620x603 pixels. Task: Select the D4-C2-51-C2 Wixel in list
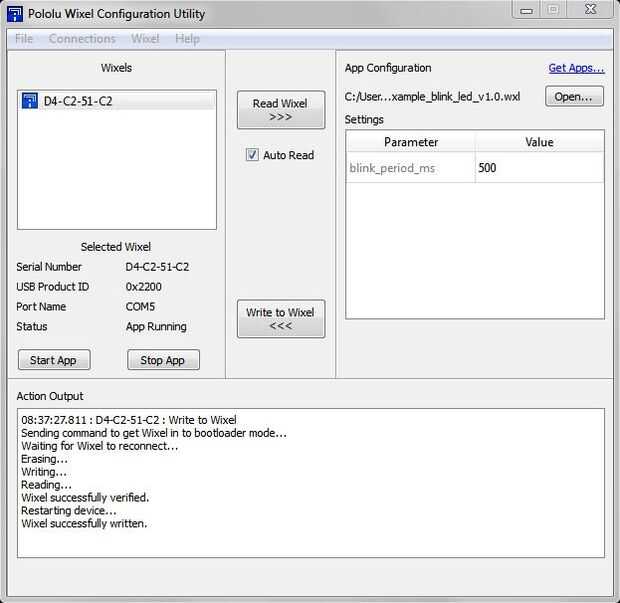[x=117, y=101]
